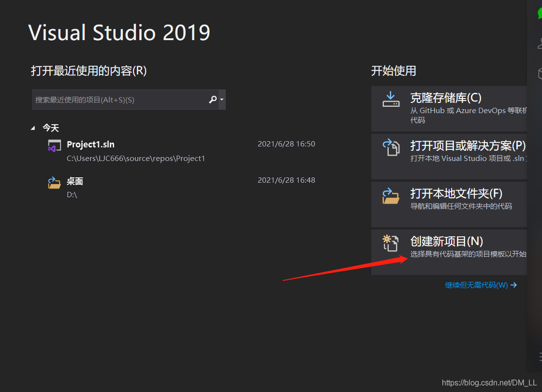The width and height of the screenshot is (542, 392).
Task: Open recent solution Project1.sln
Action: click(x=90, y=145)
